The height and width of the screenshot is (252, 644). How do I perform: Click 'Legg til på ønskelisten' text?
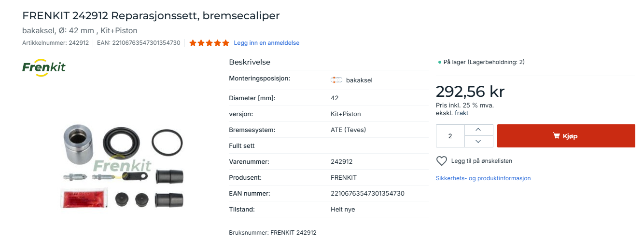(481, 161)
